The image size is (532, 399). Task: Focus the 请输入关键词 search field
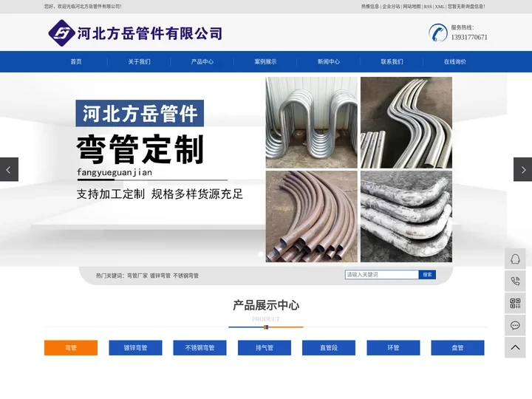[382, 275]
